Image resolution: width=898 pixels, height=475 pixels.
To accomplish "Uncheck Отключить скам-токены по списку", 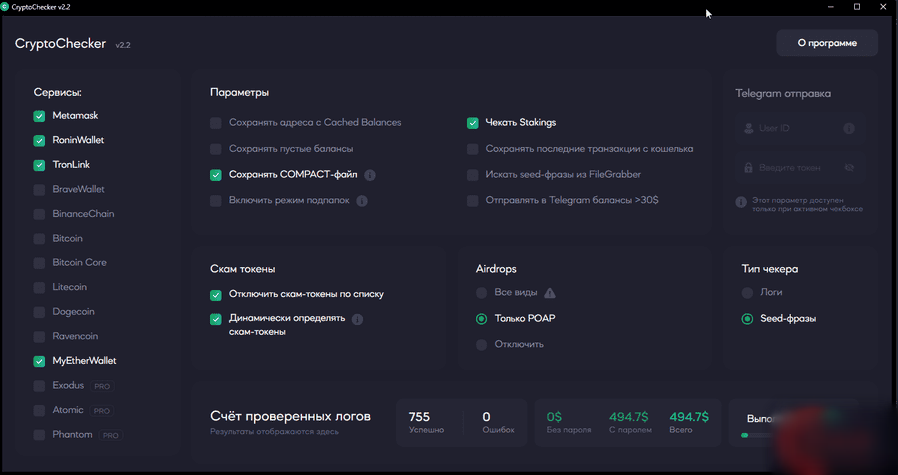I will [x=215, y=295].
